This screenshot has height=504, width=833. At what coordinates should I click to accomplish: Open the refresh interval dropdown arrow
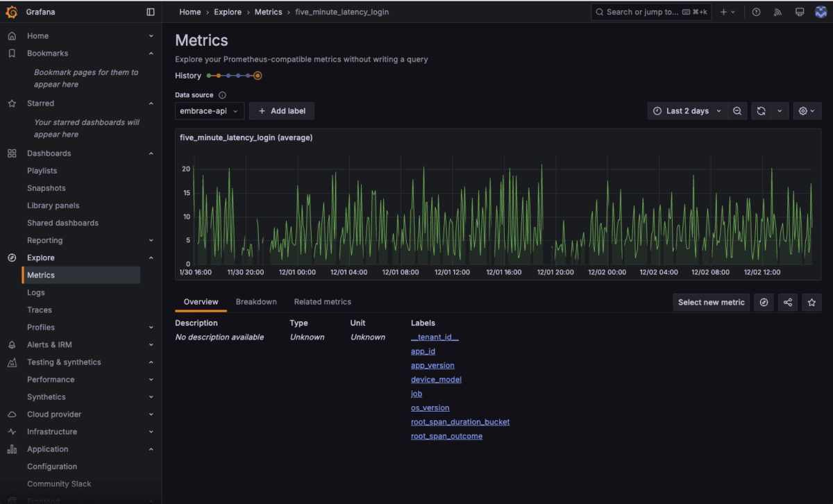point(780,111)
